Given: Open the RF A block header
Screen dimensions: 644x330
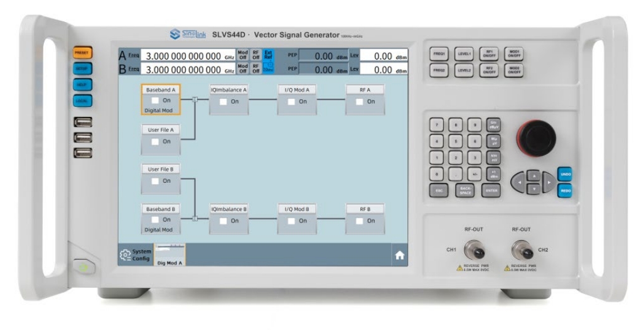Looking at the screenshot, I should (x=365, y=90).
